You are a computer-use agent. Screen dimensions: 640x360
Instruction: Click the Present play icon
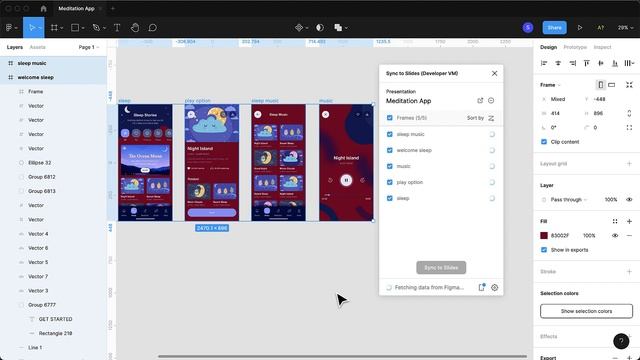[x=580, y=28]
